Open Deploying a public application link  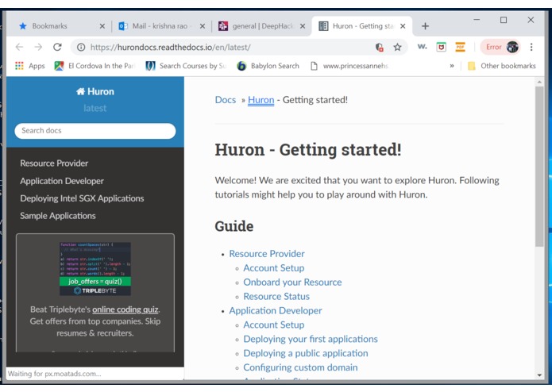[306, 353]
